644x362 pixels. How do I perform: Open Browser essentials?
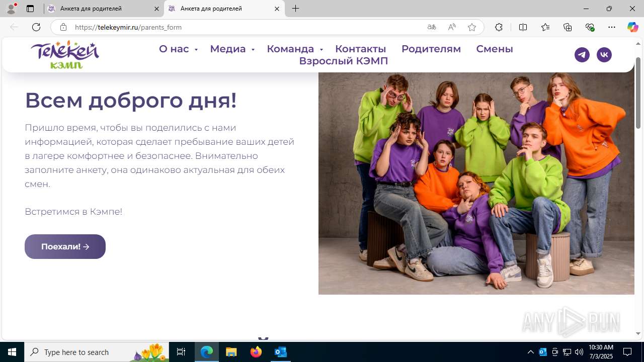tap(590, 27)
